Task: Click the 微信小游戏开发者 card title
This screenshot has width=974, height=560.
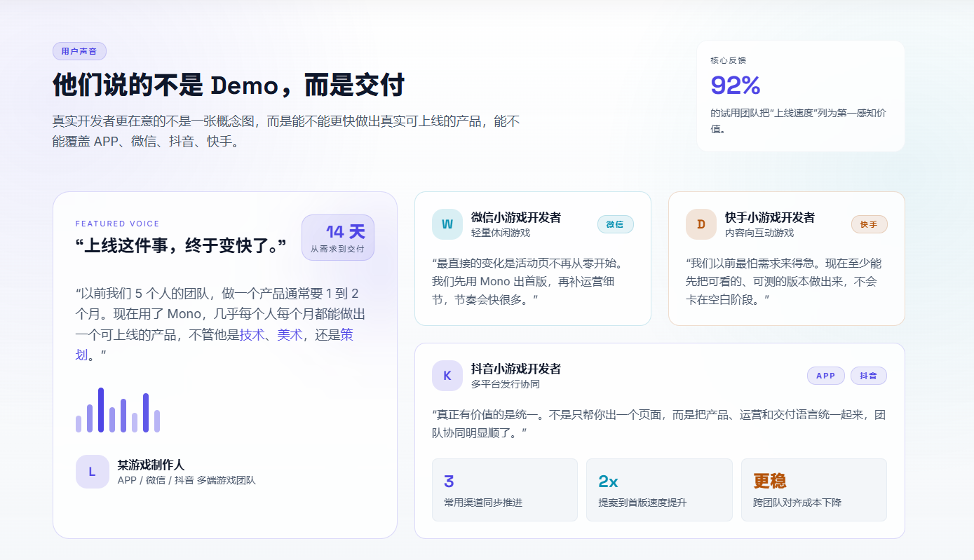Action: pyautogui.click(x=516, y=217)
